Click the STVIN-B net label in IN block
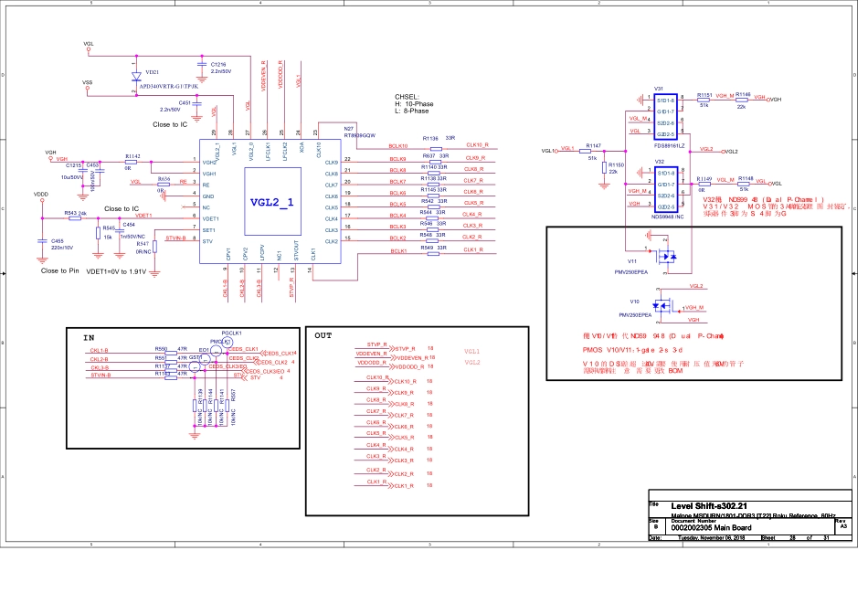The height and width of the screenshot is (614, 868). 101,376
